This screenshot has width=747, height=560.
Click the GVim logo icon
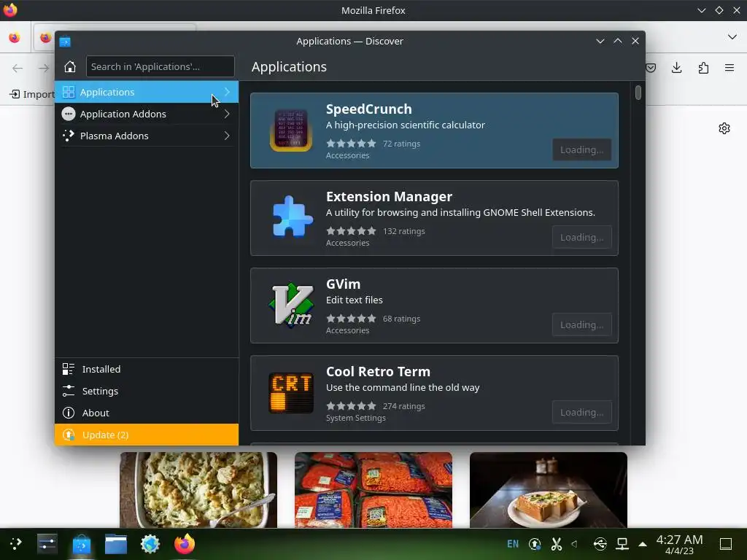[x=291, y=306]
